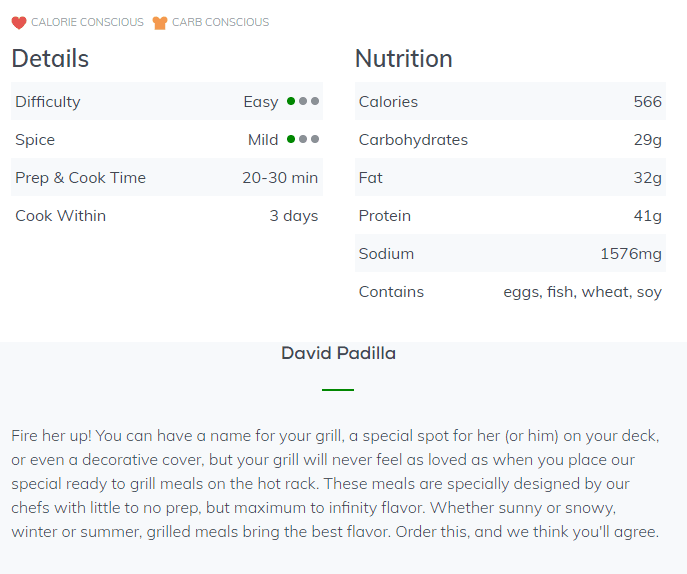Click the David Padilla chef name

(338, 353)
